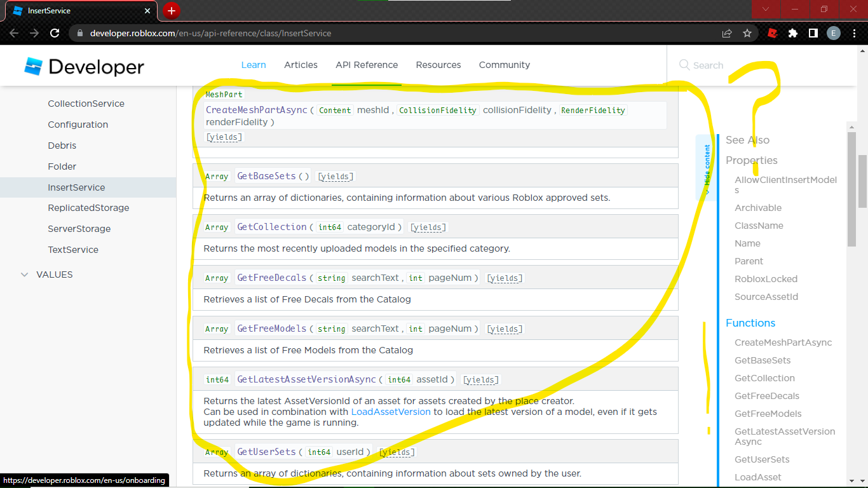Jump to LoadAsset in page outline
The width and height of the screenshot is (868, 488).
point(758,477)
